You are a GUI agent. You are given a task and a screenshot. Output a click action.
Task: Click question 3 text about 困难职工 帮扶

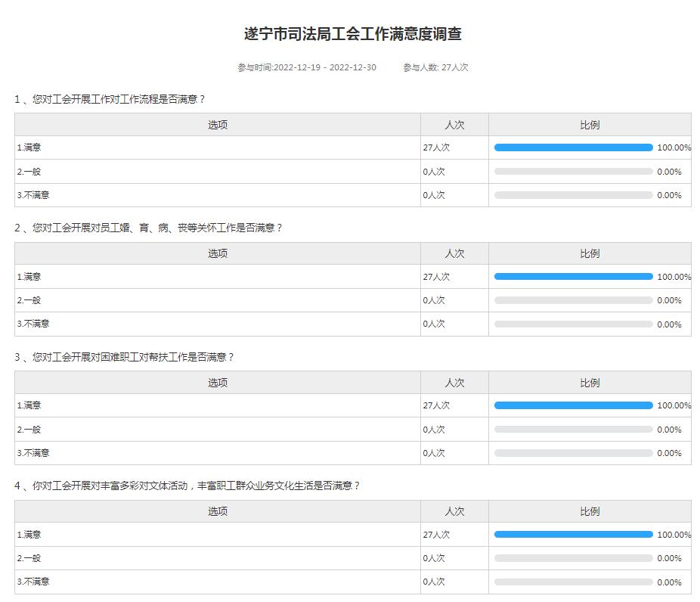pyautogui.click(x=124, y=357)
